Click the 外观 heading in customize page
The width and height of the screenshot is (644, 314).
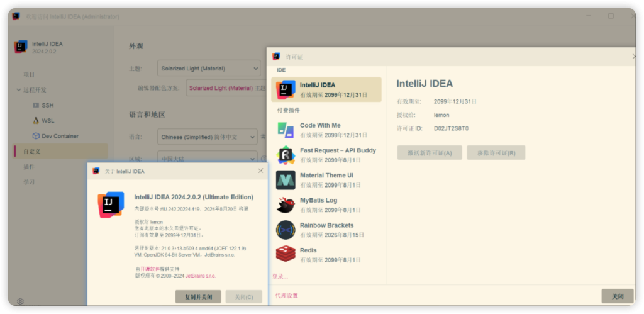tap(136, 46)
